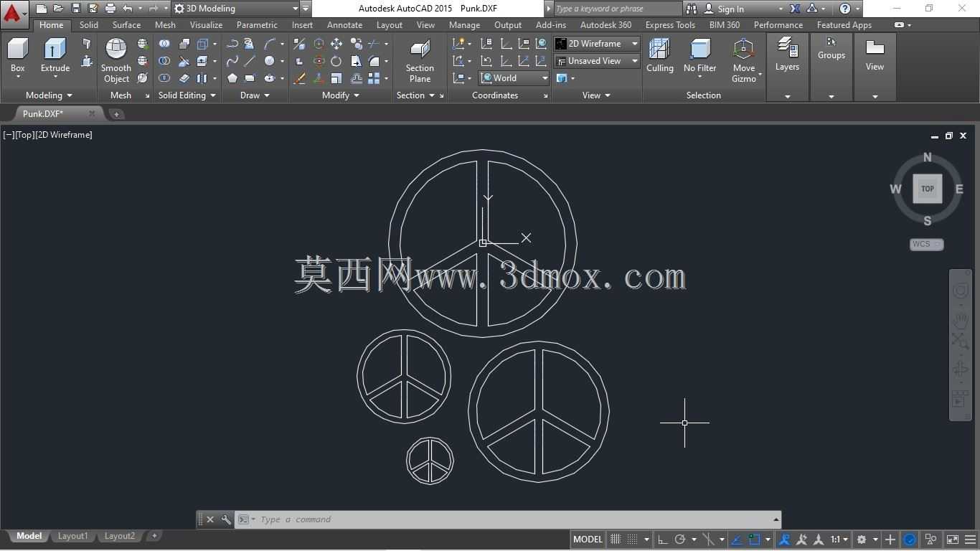The height and width of the screenshot is (551, 980).
Task: Open the Layers panel
Action: click(787, 56)
